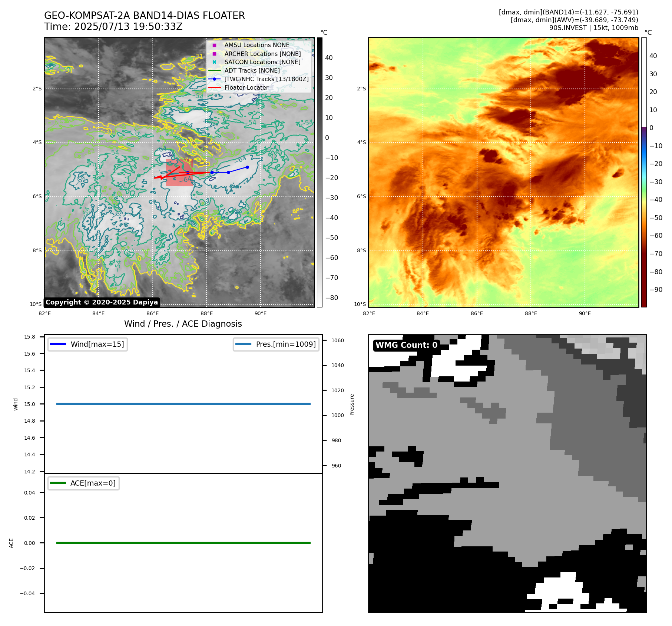Click the 1060 tick on Pressure axis

[x=338, y=340]
